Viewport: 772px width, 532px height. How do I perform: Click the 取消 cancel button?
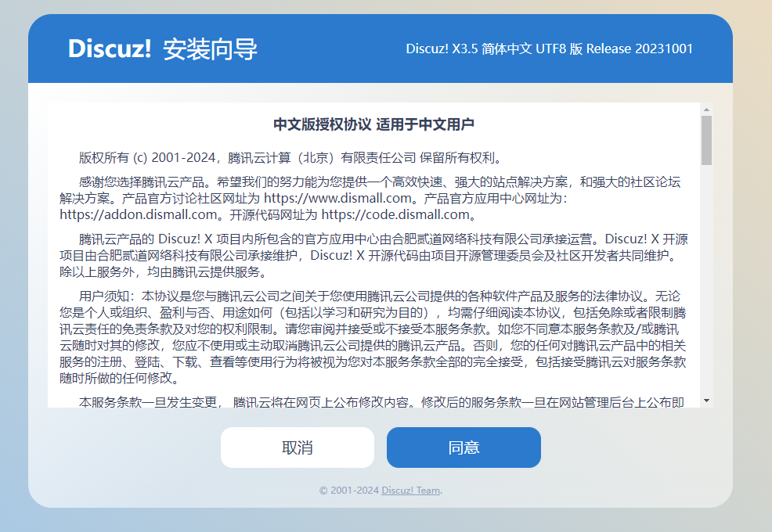point(298,448)
